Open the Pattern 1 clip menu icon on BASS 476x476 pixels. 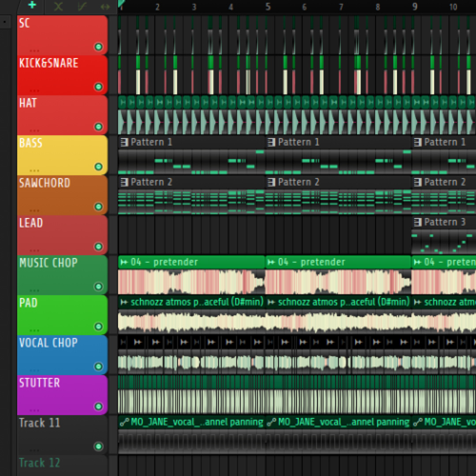click(x=124, y=142)
